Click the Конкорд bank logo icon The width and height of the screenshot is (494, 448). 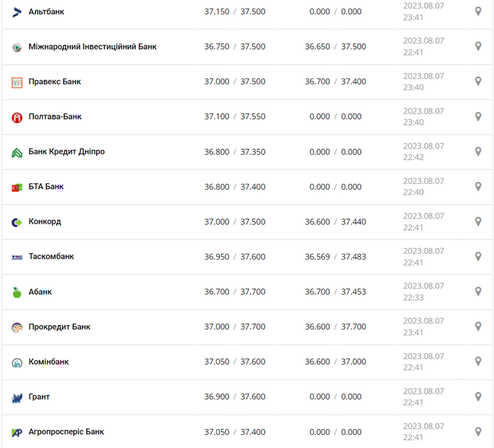point(17,222)
